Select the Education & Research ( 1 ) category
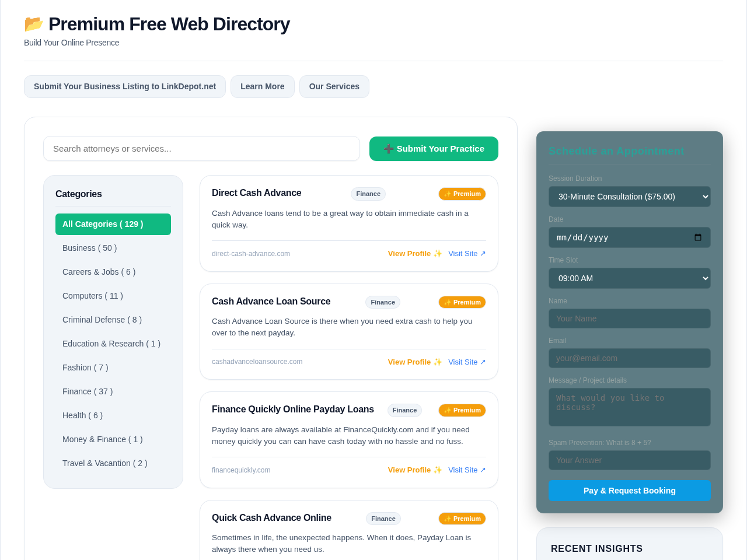 click(113, 344)
